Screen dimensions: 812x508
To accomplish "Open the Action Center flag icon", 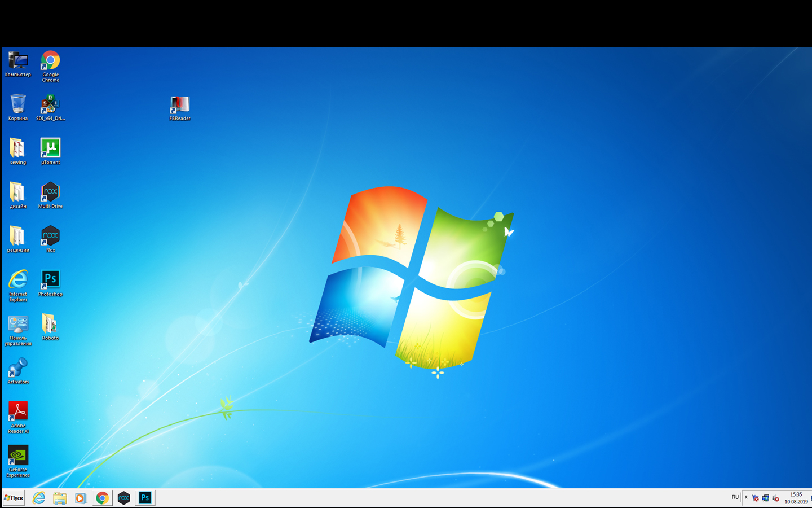I will [x=756, y=498].
